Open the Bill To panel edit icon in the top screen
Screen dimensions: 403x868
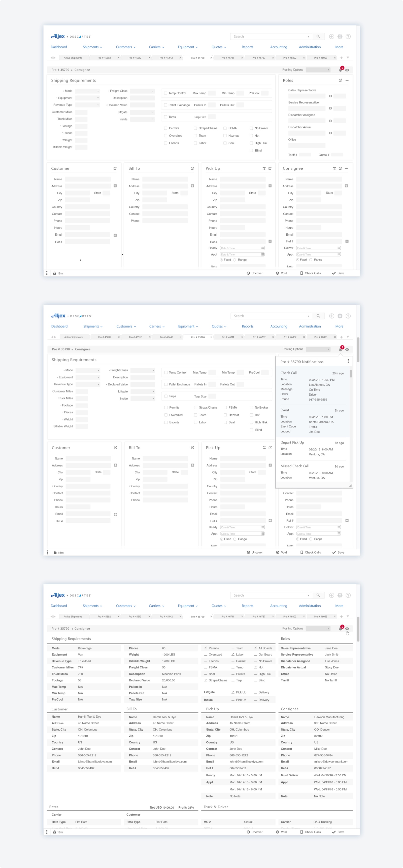pos(192,168)
